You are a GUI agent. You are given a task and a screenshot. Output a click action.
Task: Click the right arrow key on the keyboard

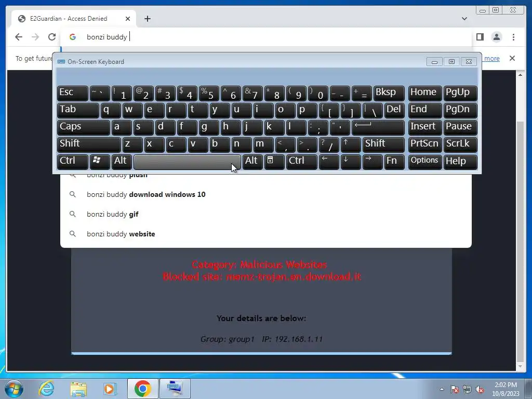[373, 162]
